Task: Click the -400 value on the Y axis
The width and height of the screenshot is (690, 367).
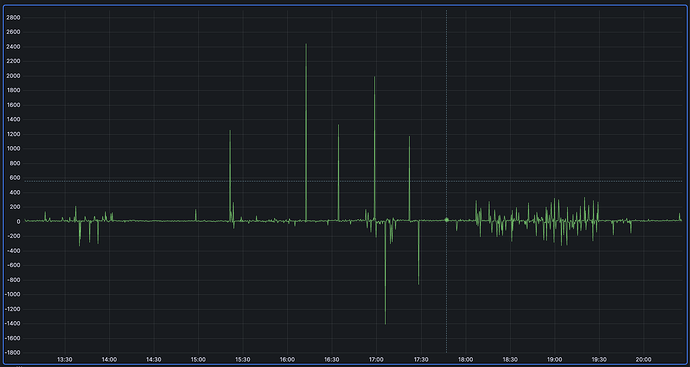Action: 14,250
